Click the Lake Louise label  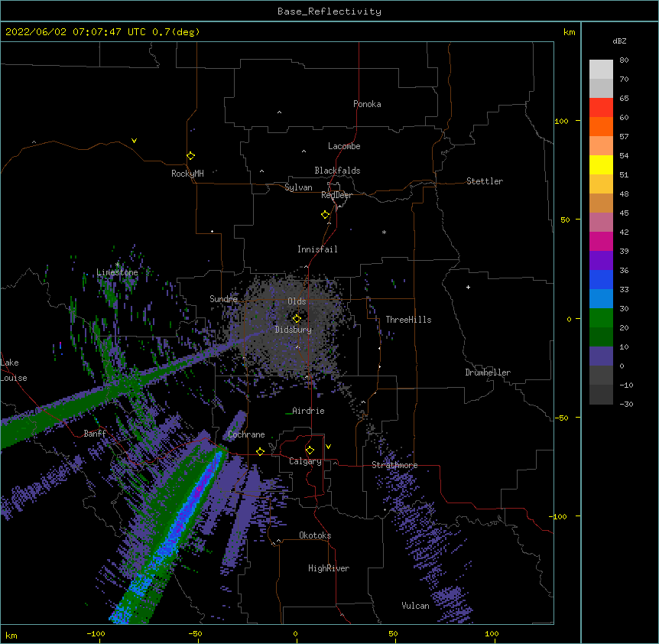pyautogui.click(x=12, y=370)
